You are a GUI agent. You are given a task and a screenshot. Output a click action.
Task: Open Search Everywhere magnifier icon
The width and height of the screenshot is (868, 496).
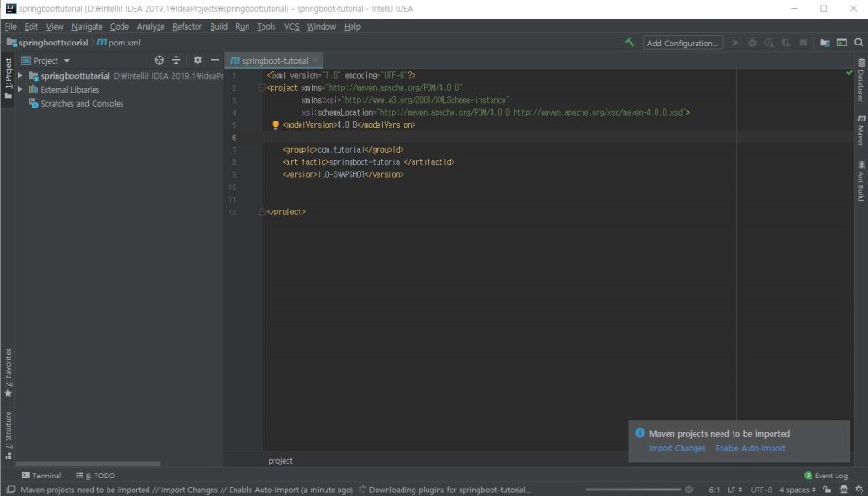[x=859, y=43]
